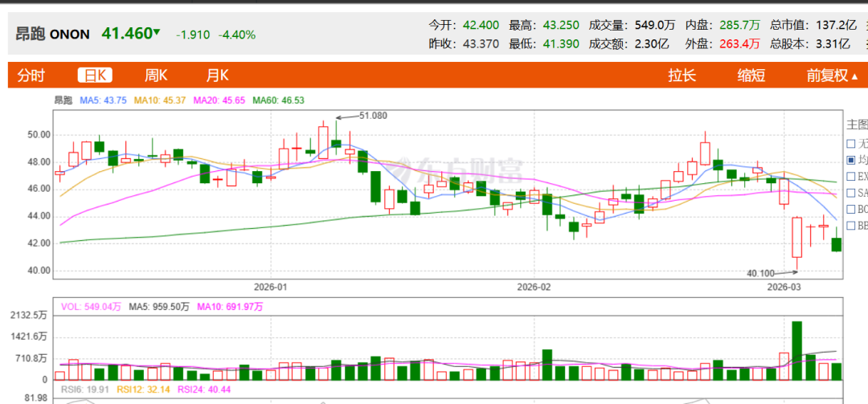The width and height of the screenshot is (868, 404).
Task: Open the 周K weekly chart tab
Action: pos(156,75)
